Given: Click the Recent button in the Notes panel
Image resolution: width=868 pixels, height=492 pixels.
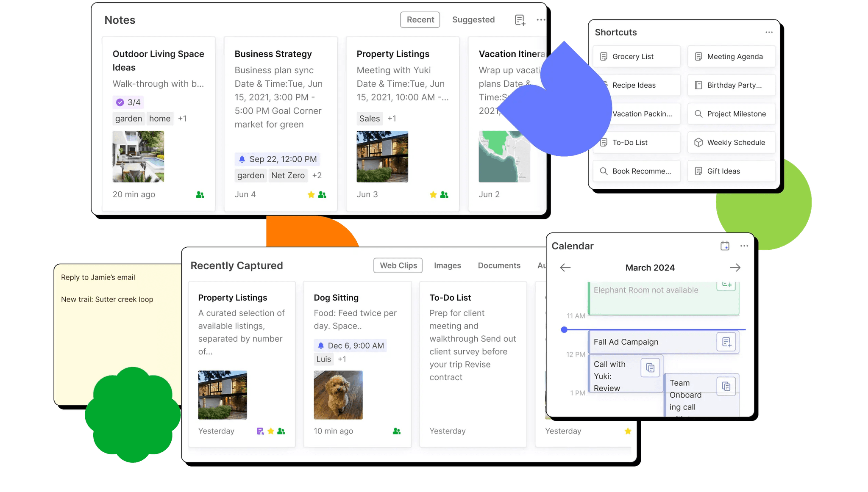Looking at the screenshot, I should [x=420, y=19].
